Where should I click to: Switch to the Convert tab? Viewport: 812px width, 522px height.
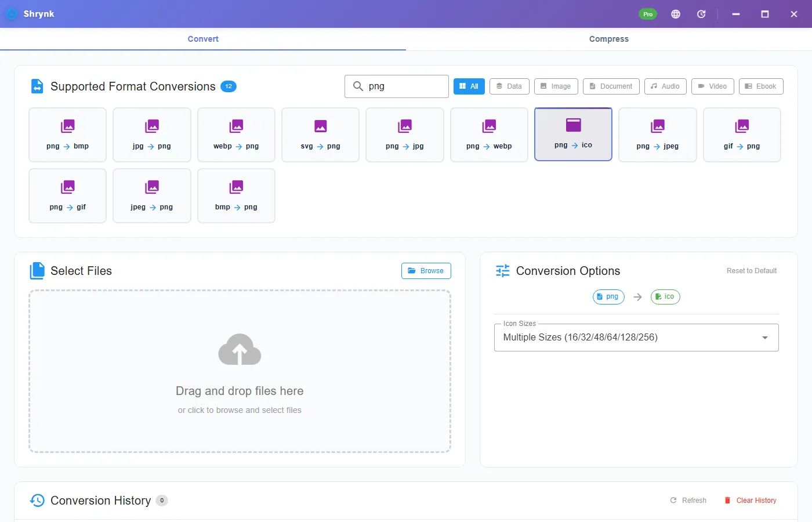(x=203, y=39)
